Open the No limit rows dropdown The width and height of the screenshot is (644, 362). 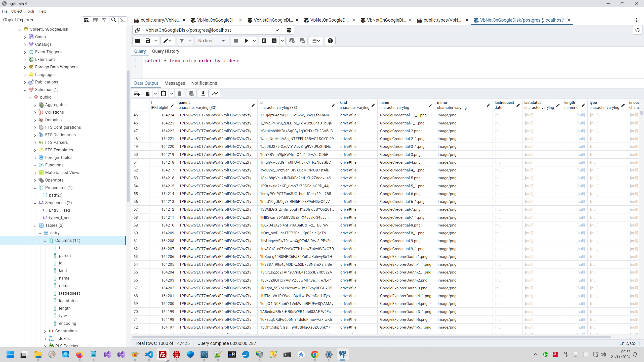click(211, 41)
